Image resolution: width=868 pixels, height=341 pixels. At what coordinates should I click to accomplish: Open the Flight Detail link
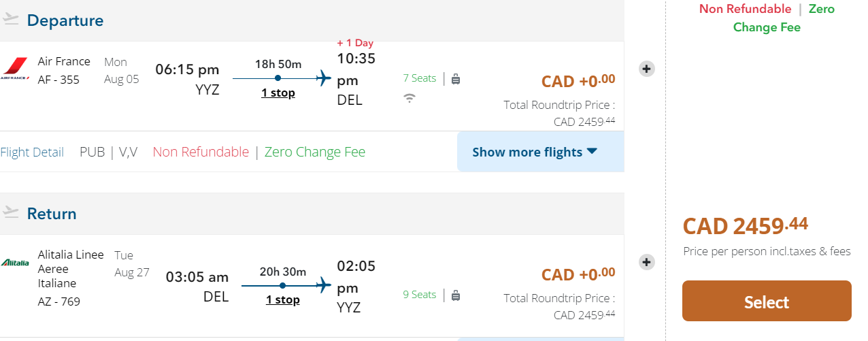pyautogui.click(x=32, y=152)
